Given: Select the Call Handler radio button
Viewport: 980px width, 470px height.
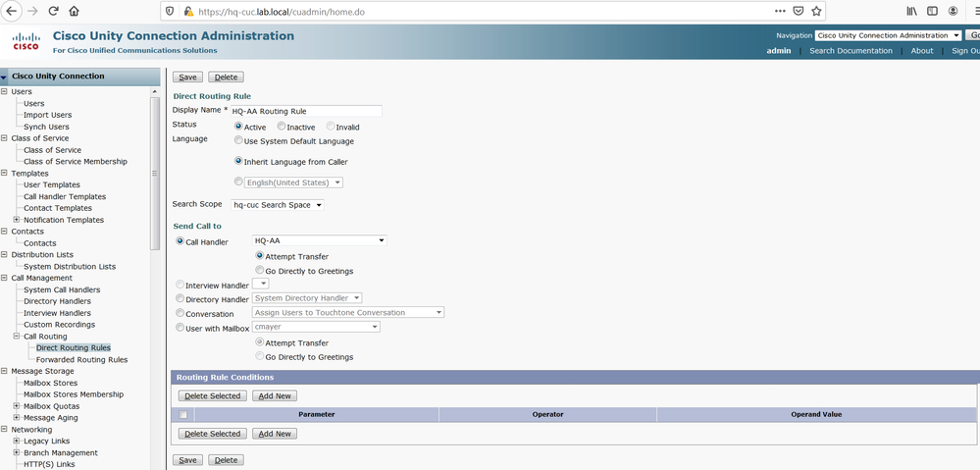Looking at the screenshot, I should click(181, 241).
